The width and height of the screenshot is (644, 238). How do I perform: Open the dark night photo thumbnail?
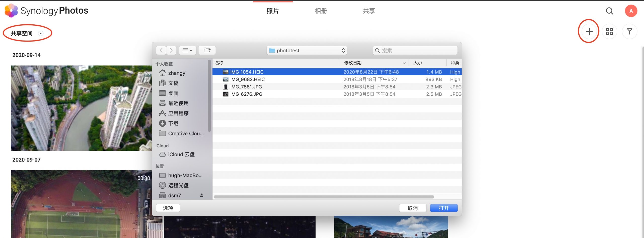(239, 227)
